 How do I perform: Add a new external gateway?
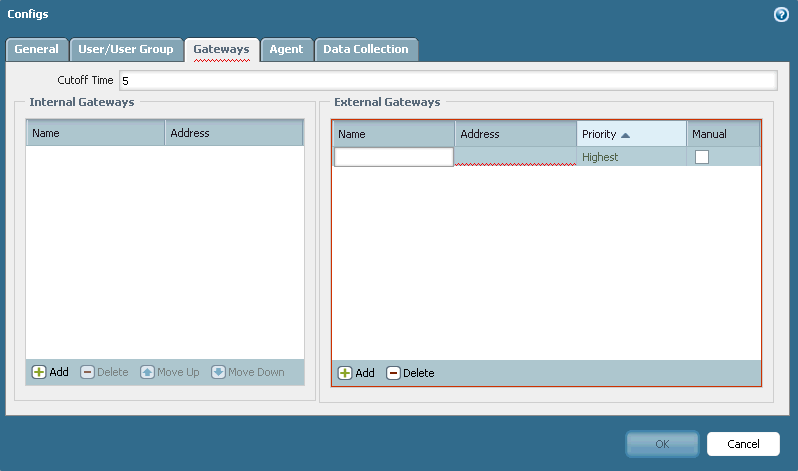(x=356, y=373)
